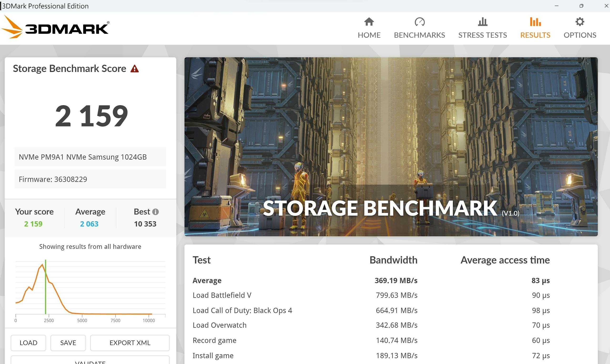Screen dimensions: 610x364
Task: Click the red warning triangle icon
Action: [x=135, y=69]
